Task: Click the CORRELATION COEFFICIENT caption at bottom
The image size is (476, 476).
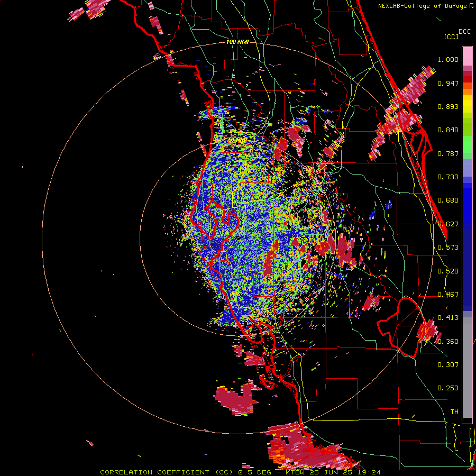Action: [240, 472]
